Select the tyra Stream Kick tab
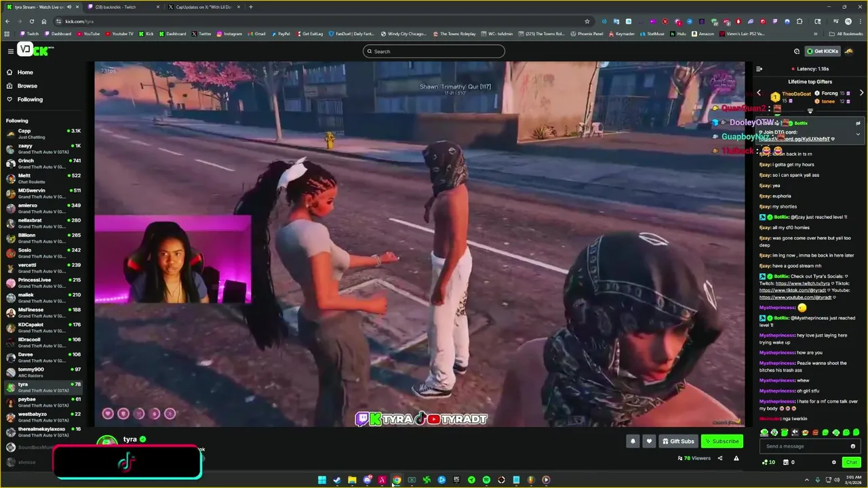The width and height of the screenshot is (868, 488). click(42, 7)
